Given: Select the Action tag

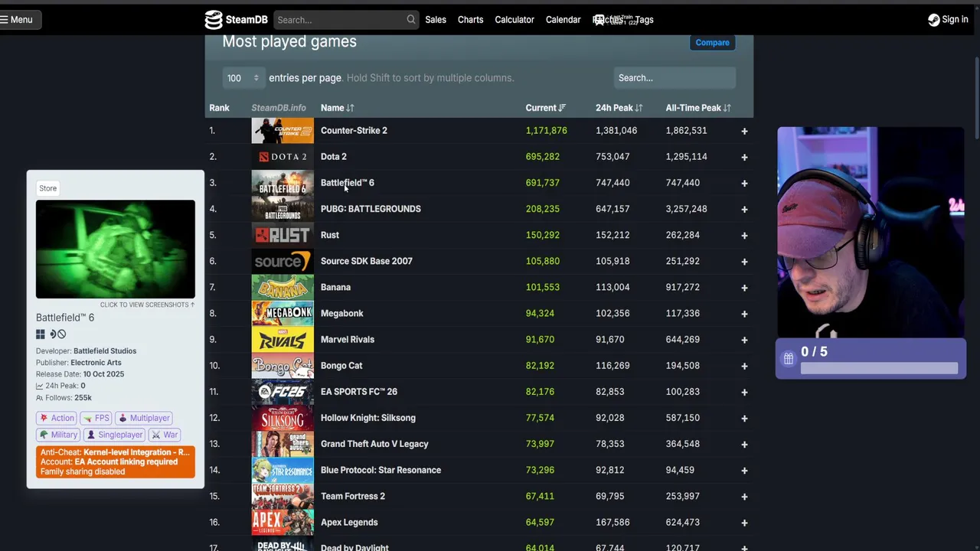Looking at the screenshot, I should (57, 418).
